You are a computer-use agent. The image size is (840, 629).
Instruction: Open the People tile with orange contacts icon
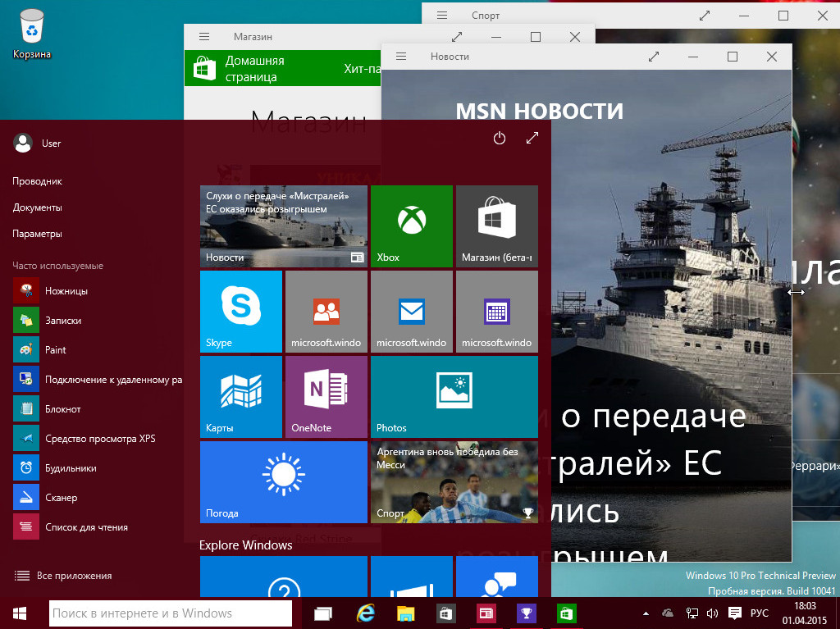326,312
